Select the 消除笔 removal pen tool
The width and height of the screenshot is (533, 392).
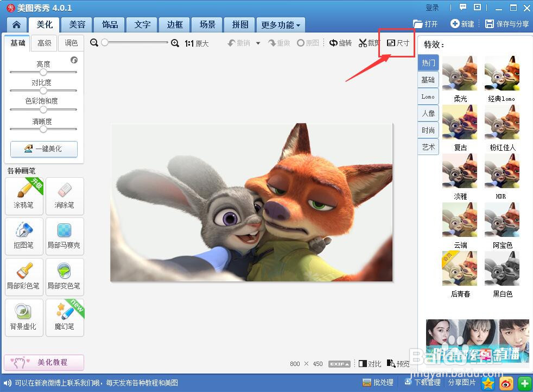point(65,196)
